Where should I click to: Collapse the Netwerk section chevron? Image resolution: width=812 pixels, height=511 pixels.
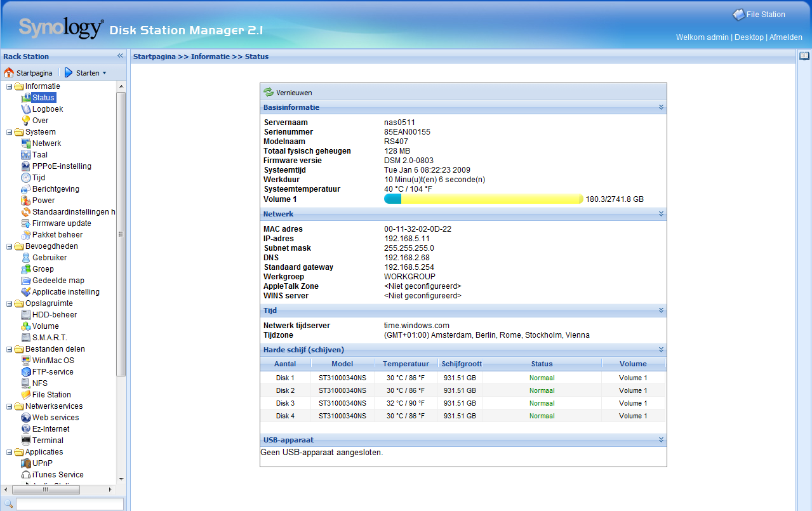tap(661, 215)
